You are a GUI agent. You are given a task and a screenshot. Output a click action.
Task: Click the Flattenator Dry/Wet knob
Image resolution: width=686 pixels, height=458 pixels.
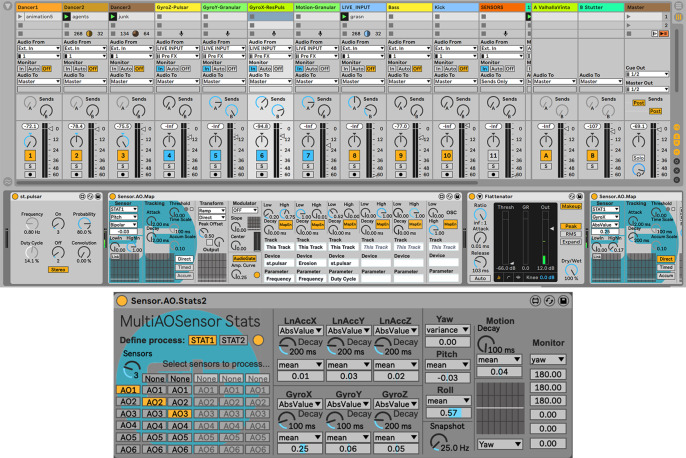click(x=571, y=270)
